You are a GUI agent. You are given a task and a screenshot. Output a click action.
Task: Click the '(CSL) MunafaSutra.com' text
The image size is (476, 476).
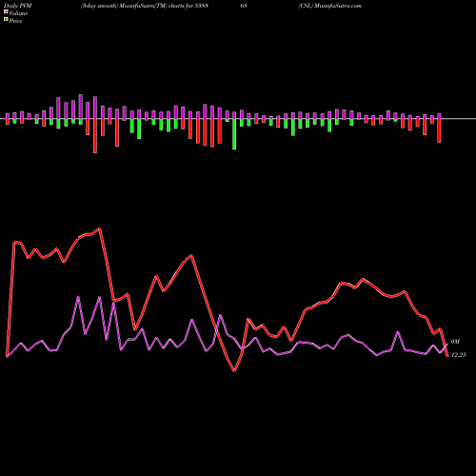(329, 6)
